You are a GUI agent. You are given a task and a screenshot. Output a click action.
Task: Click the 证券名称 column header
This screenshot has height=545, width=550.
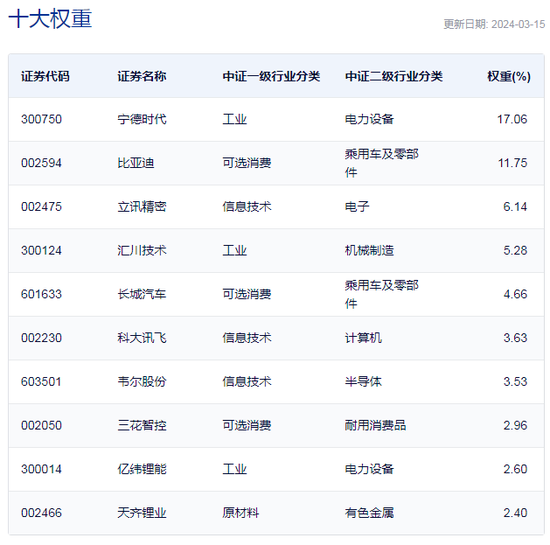click(x=142, y=76)
